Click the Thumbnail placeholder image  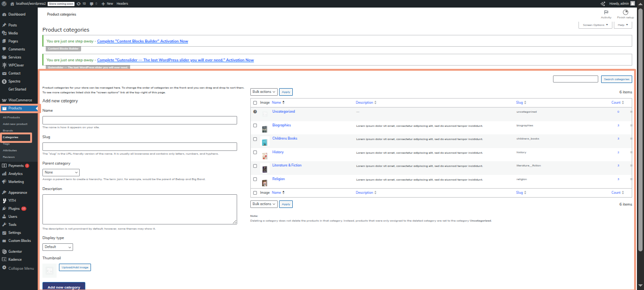point(50,270)
